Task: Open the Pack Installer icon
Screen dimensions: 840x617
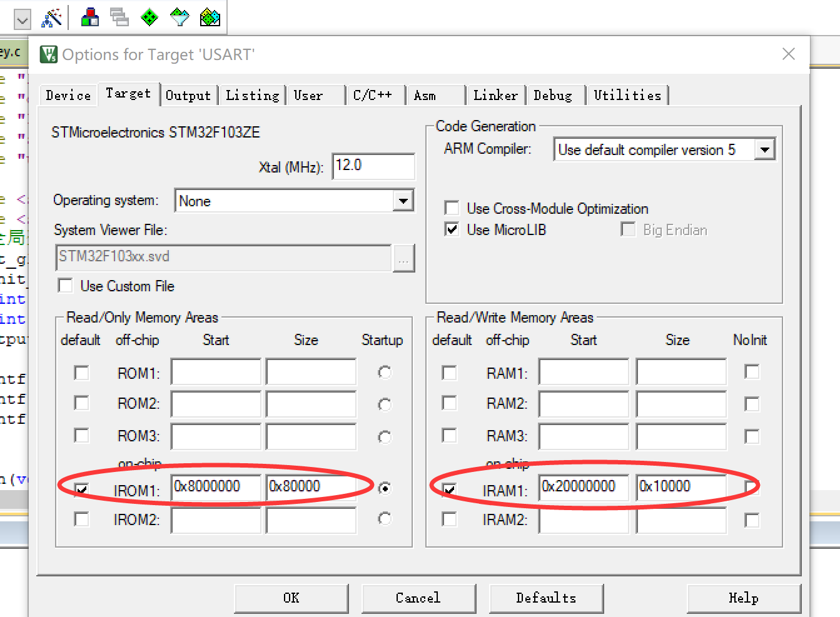Action: pyautogui.click(x=210, y=18)
